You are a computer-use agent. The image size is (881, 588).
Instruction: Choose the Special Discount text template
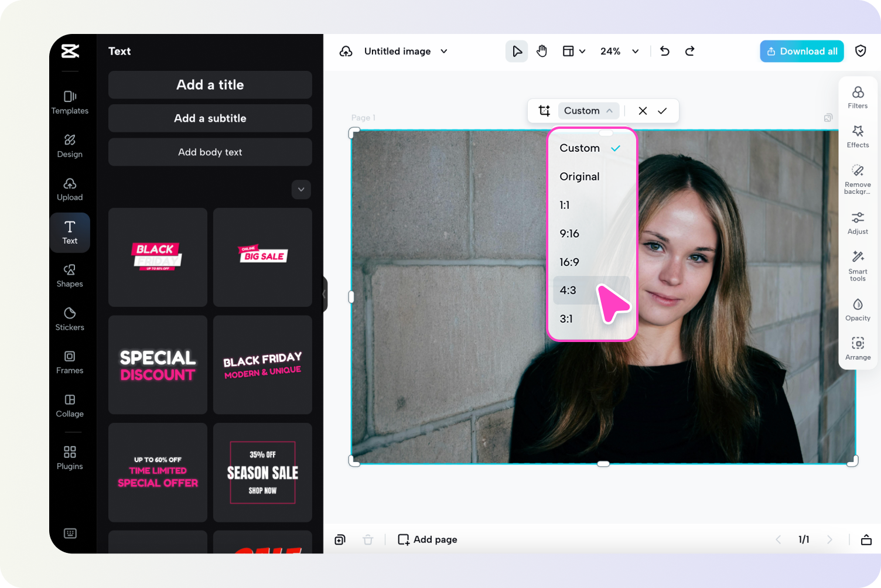(x=158, y=365)
